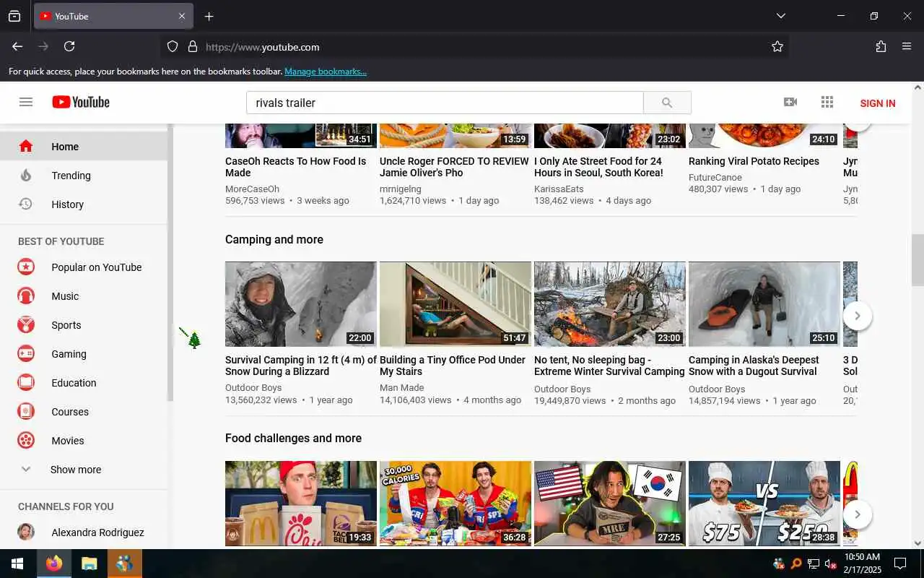
Task: Click the Sports trophy icon
Action: 26,324
